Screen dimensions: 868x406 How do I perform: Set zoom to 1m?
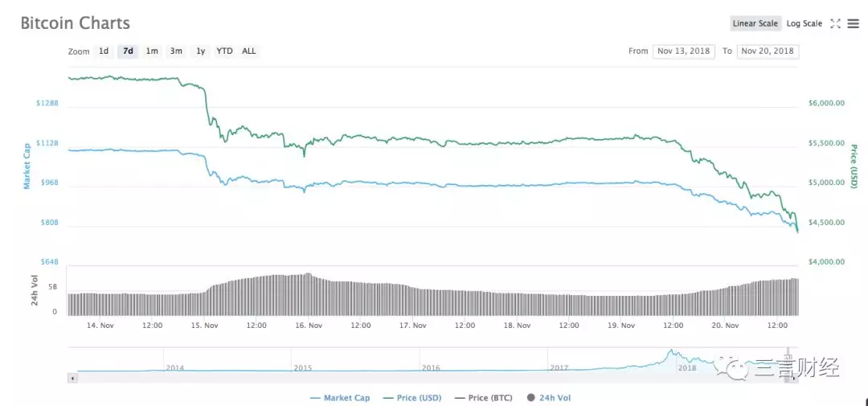click(152, 51)
